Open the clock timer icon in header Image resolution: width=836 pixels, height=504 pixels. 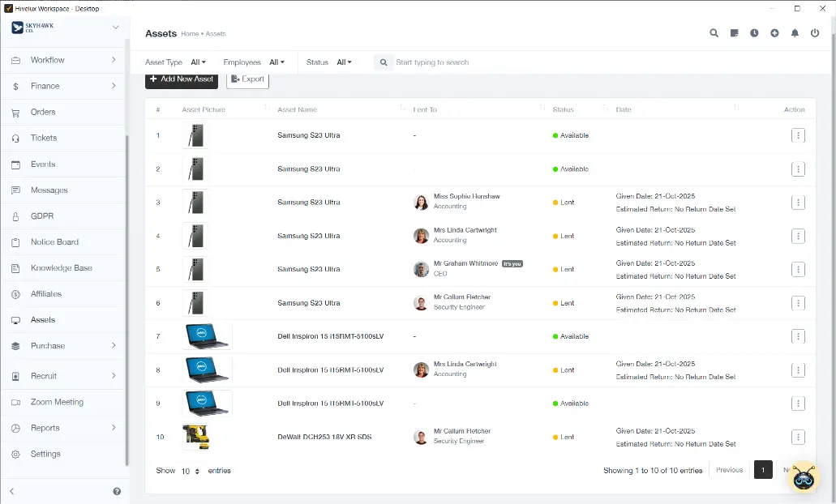[x=754, y=33]
